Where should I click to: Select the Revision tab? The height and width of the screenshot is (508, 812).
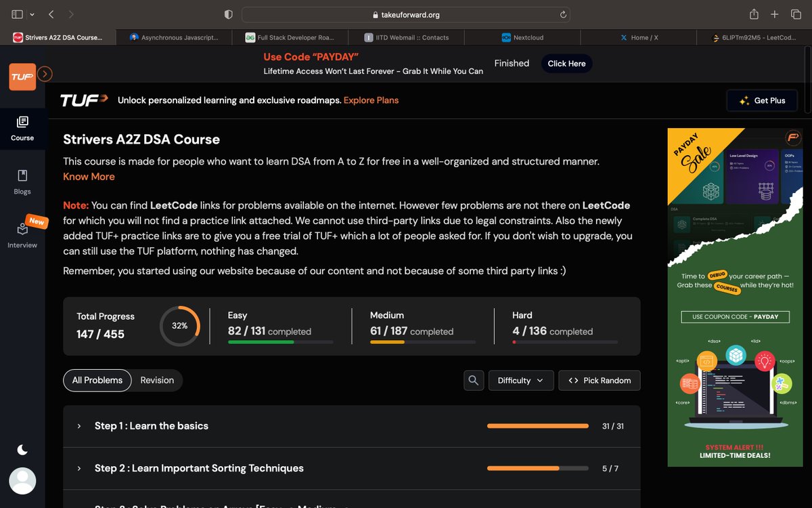157,380
